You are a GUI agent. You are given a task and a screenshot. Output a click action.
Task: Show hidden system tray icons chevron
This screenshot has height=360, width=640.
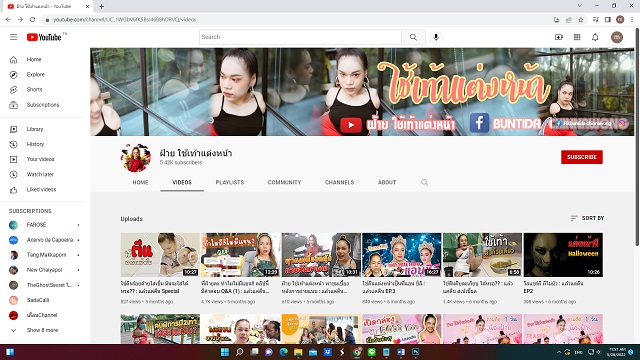point(559,352)
